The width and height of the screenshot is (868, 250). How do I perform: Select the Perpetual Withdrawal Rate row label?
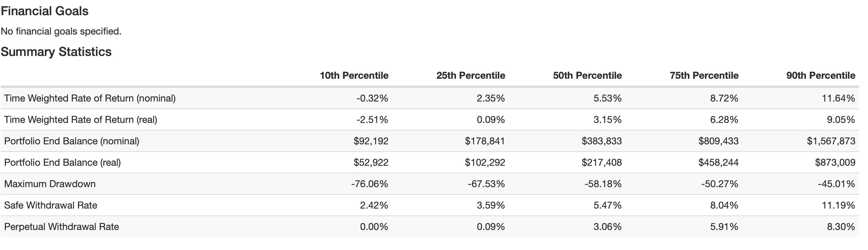pos(61,227)
